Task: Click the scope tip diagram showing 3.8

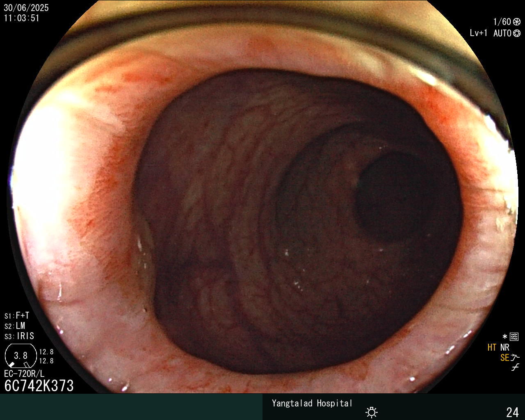Action: [x=21, y=356]
